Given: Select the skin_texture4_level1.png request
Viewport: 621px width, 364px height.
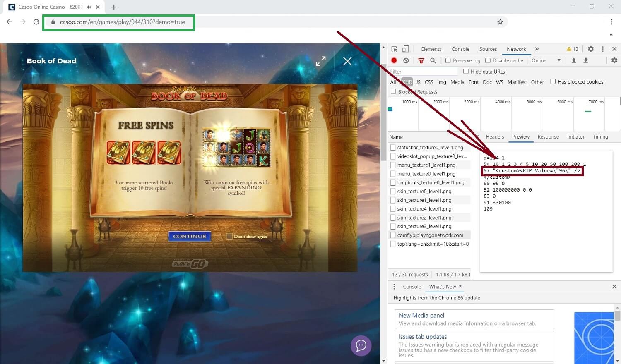Looking at the screenshot, I should pos(429,209).
